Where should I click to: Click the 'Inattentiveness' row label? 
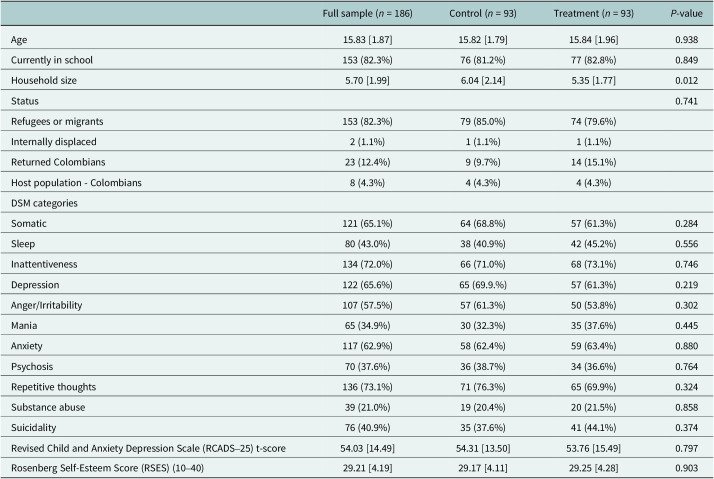click(44, 265)
